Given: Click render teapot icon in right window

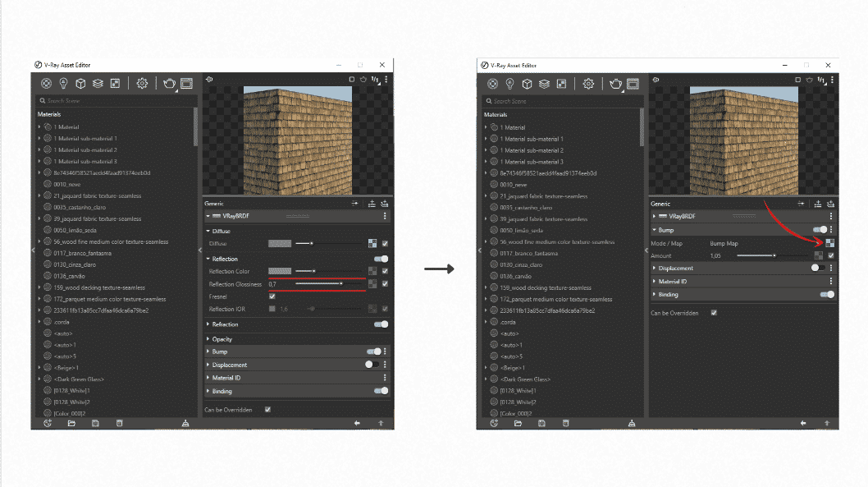Looking at the screenshot, I should click(615, 84).
